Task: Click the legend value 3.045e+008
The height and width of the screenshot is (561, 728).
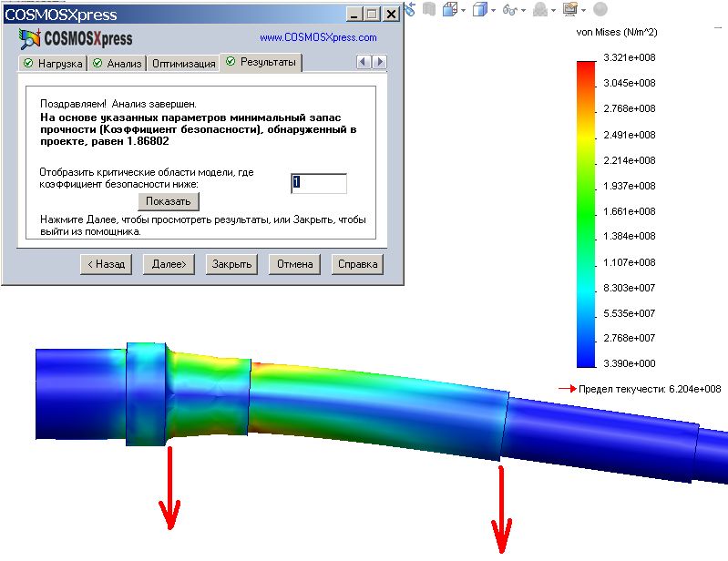Action: (629, 83)
